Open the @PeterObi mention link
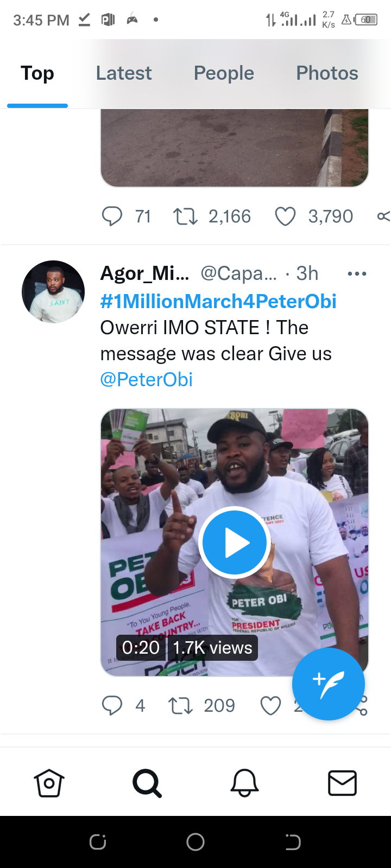 point(147,379)
